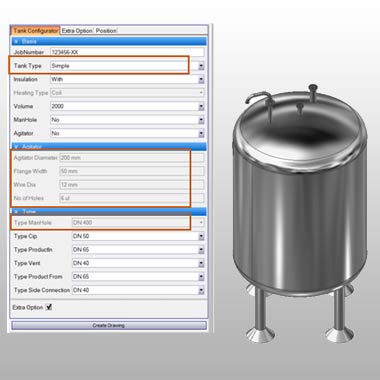The image size is (380, 380).
Task: Click the Wire Dia field 12 mm
Action: click(x=132, y=185)
